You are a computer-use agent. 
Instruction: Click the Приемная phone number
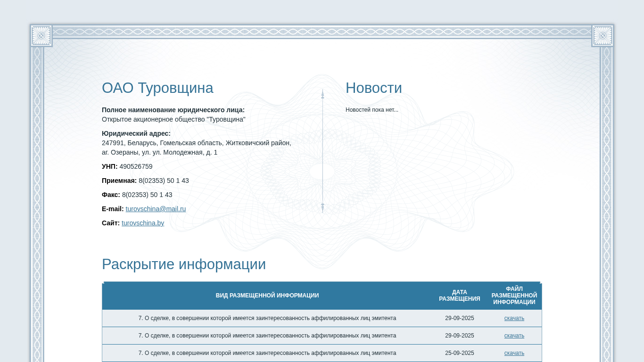tap(164, 181)
